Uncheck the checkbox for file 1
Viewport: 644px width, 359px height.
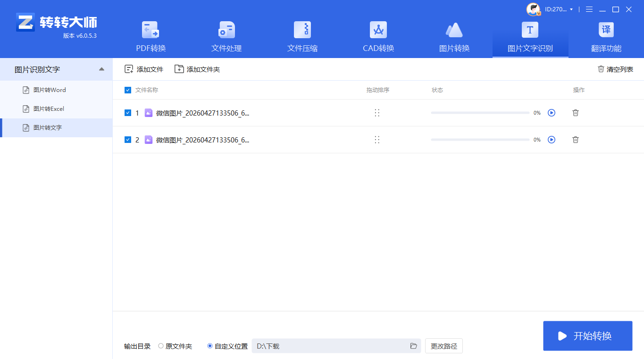(x=128, y=113)
